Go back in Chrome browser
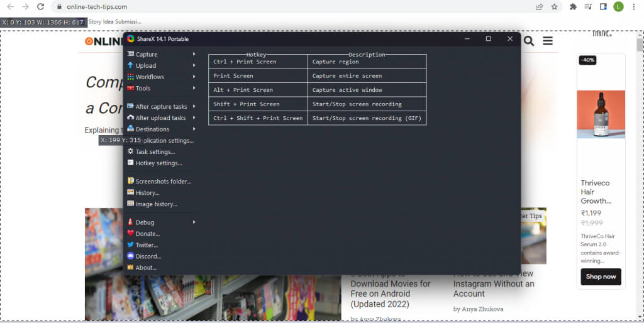The height and width of the screenshot is (323, 644). pos(11,6)
